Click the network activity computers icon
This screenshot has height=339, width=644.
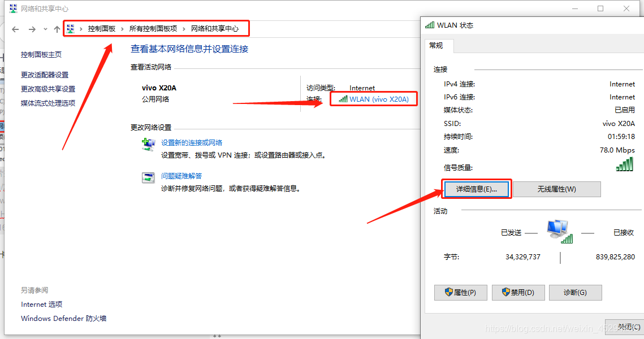tap(559, 232)
